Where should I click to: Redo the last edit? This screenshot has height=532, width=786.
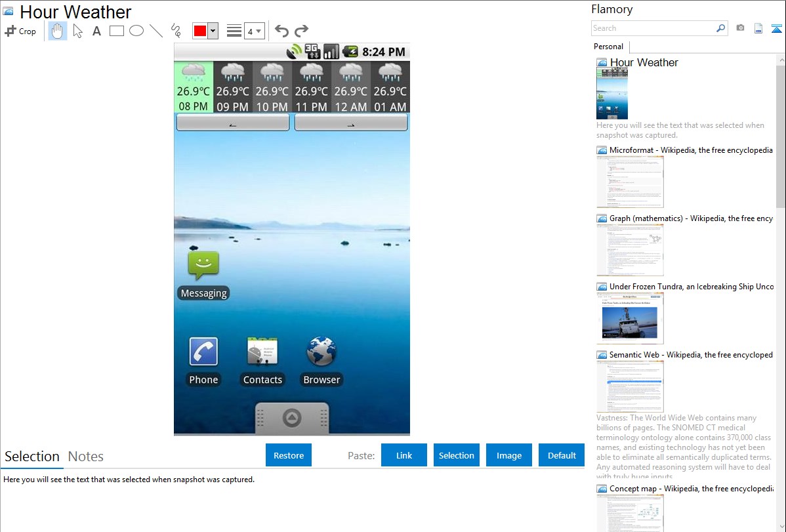click(x=301, y=31)
